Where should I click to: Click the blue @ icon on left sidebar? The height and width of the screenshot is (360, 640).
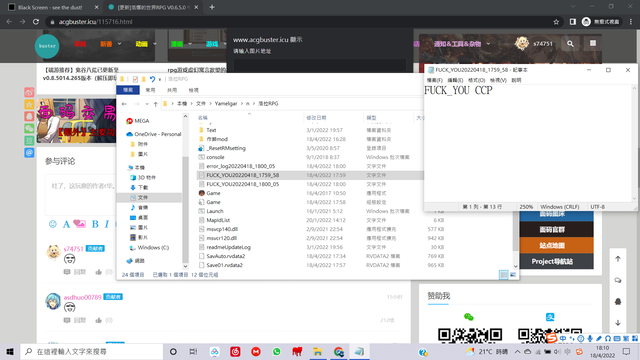(x=29, y=153)
